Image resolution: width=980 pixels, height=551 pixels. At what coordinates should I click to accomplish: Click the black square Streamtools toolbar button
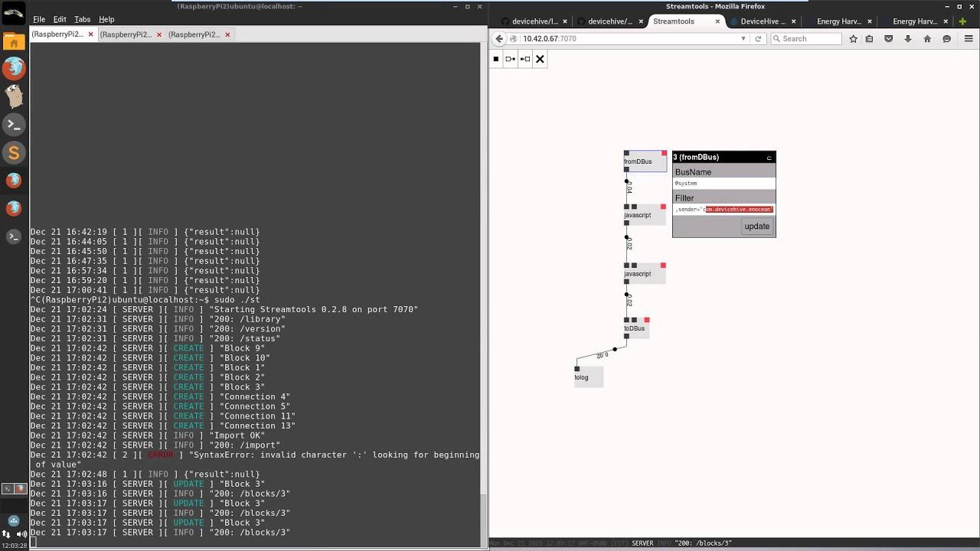(496, 59)
